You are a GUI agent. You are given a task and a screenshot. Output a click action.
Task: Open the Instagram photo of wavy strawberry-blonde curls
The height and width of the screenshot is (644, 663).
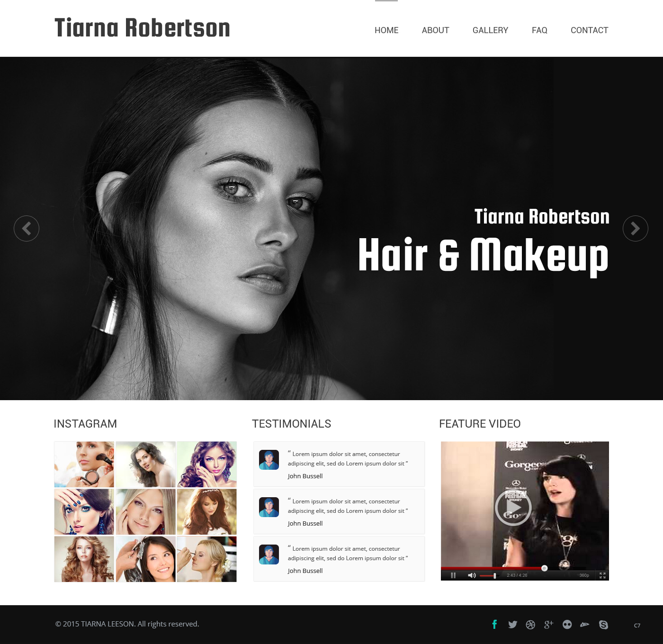click(x=84, y=559)
